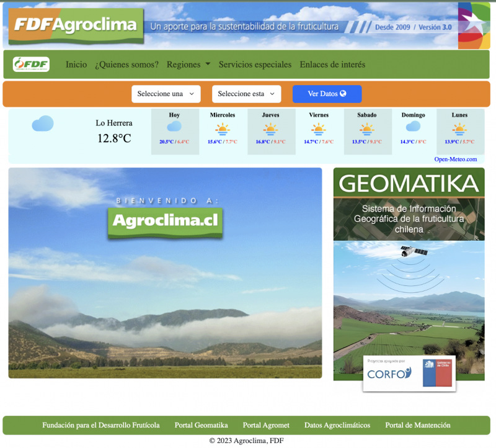Click the large cloud icon beside Lo Herrera
496x448 pixels.
click(43, 123)
